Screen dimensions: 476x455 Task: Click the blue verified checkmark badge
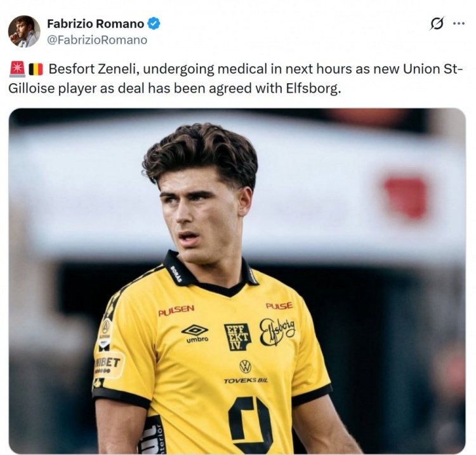click(154, 23)
